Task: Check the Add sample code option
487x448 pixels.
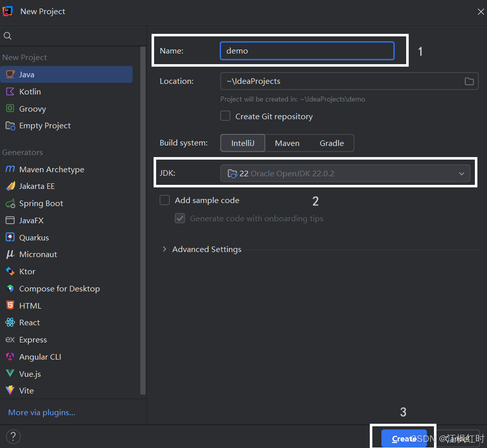Action: [x=165, y=200]
